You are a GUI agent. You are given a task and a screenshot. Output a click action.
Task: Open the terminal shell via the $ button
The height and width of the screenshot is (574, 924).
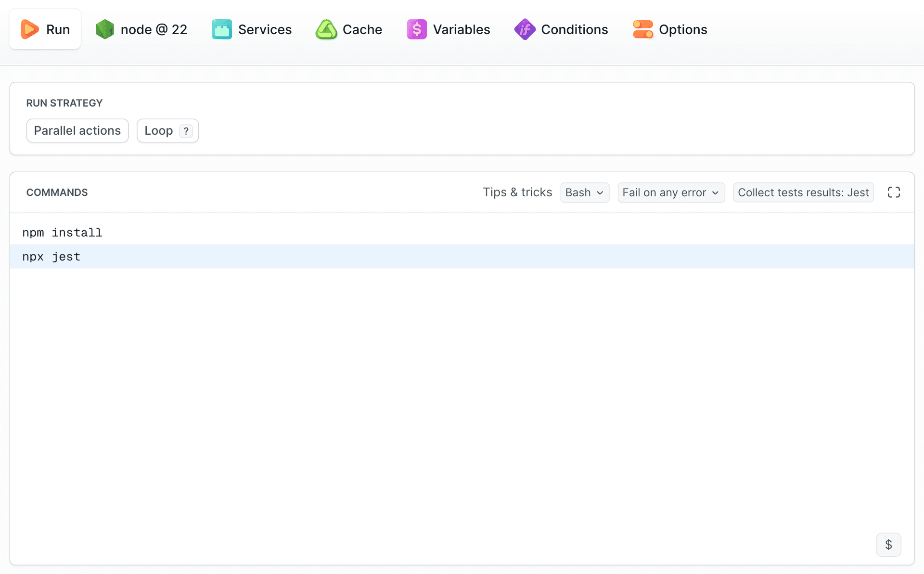(x=889, y=545)
